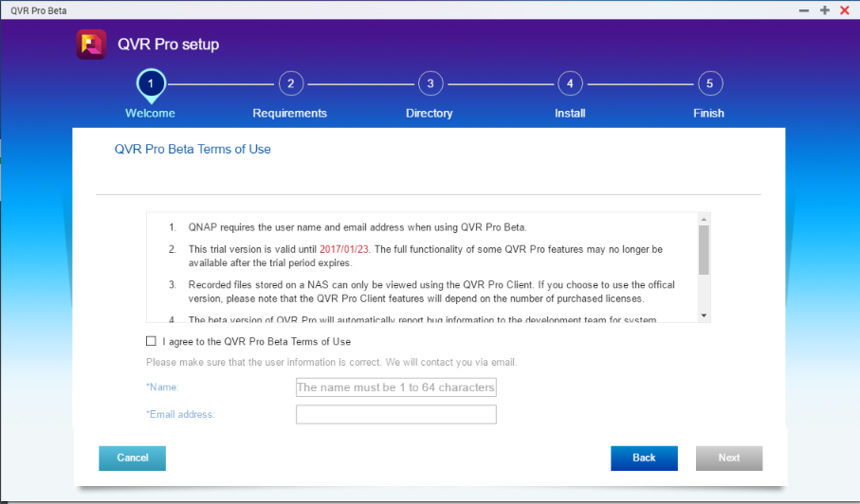Click the 'Please make sure' info note
Viewport: 860px width, 504px height.
pyautogui.click(x=331, y=362)
